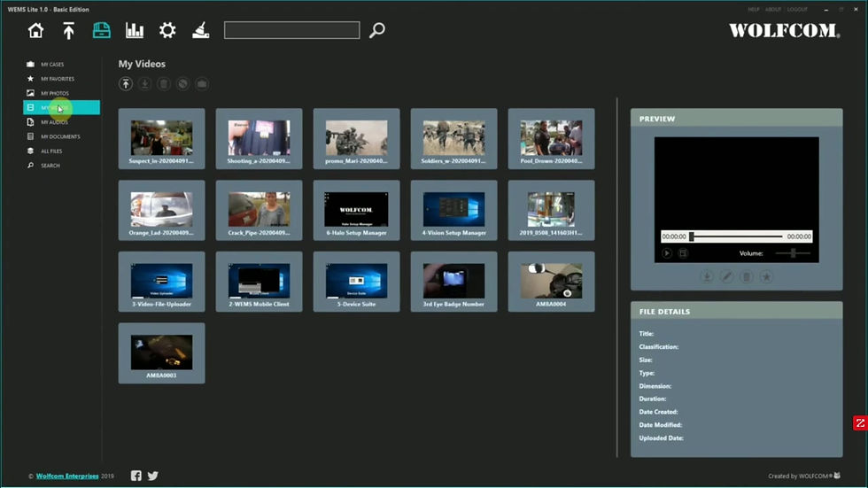Select the 3-Video-File-Uploader video

(x=161, y=282)
